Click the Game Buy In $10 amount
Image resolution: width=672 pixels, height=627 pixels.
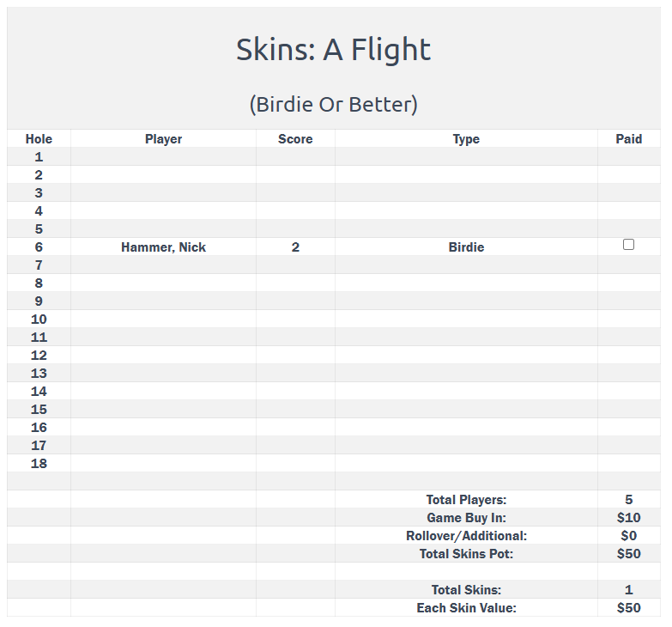tap(628, 518)
